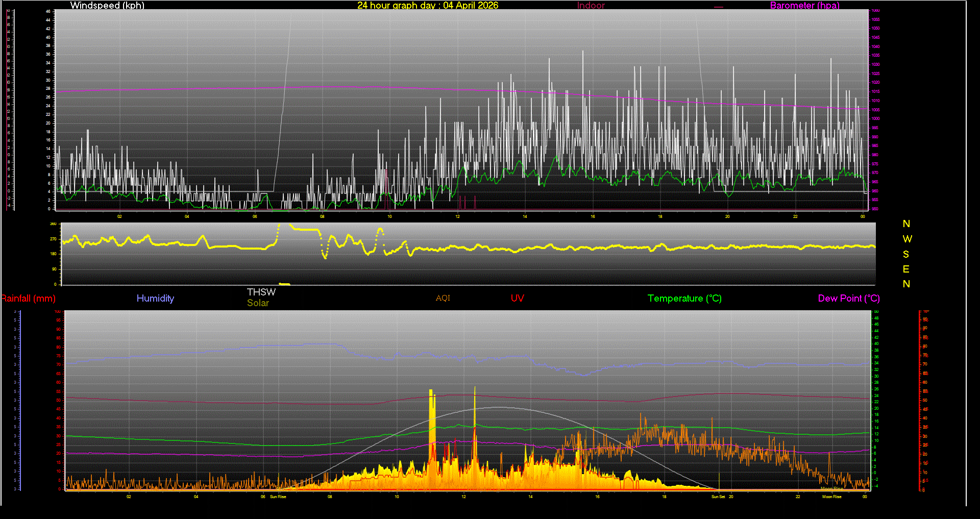Click the Sun Set marker on time axis
This screenshot has width=980, height=519.
pyautogui.click(x=718, y=497)
